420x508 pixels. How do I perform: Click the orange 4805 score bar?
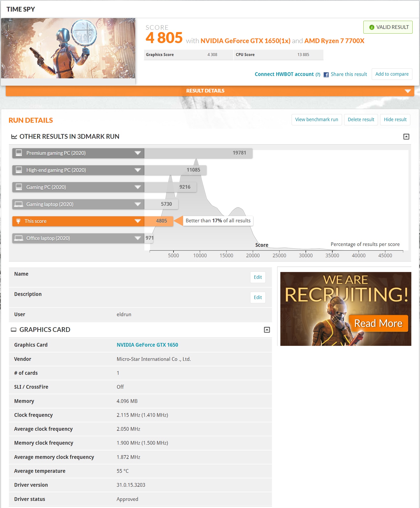159,221
